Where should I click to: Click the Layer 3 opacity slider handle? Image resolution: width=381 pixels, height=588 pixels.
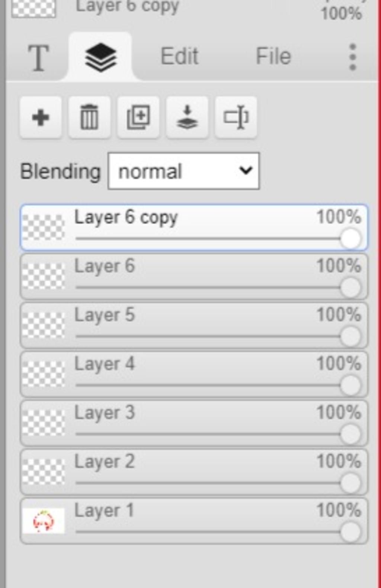pos(350,434)
